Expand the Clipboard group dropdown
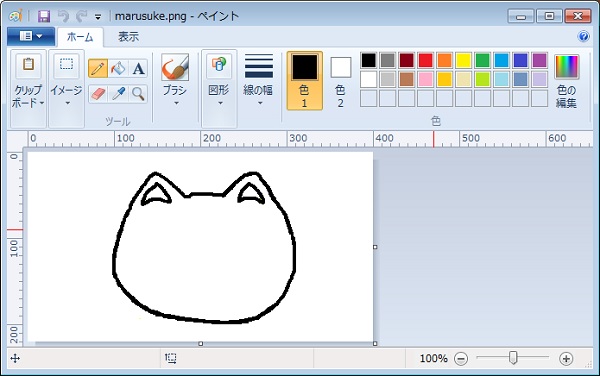 (x=42, y=103)
